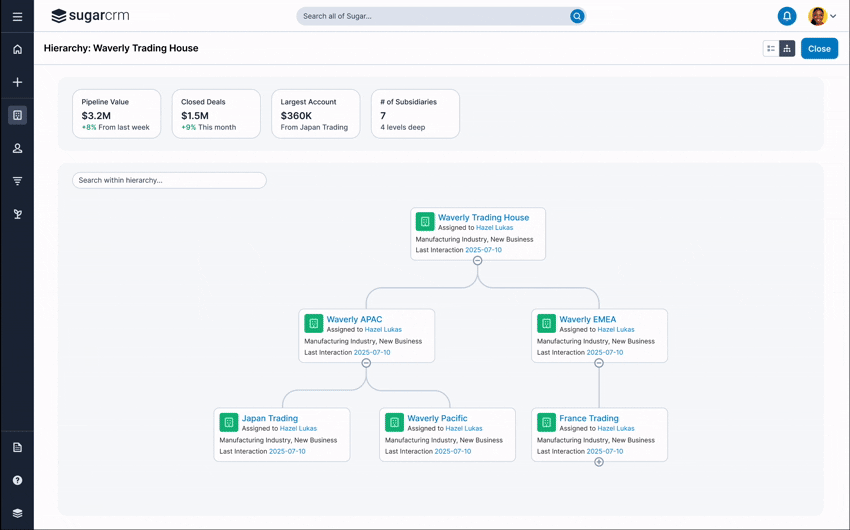This screenshot has height=530, width=850.
Task: Click last interaction date on France Trading
Action: (x=605, y=451)
